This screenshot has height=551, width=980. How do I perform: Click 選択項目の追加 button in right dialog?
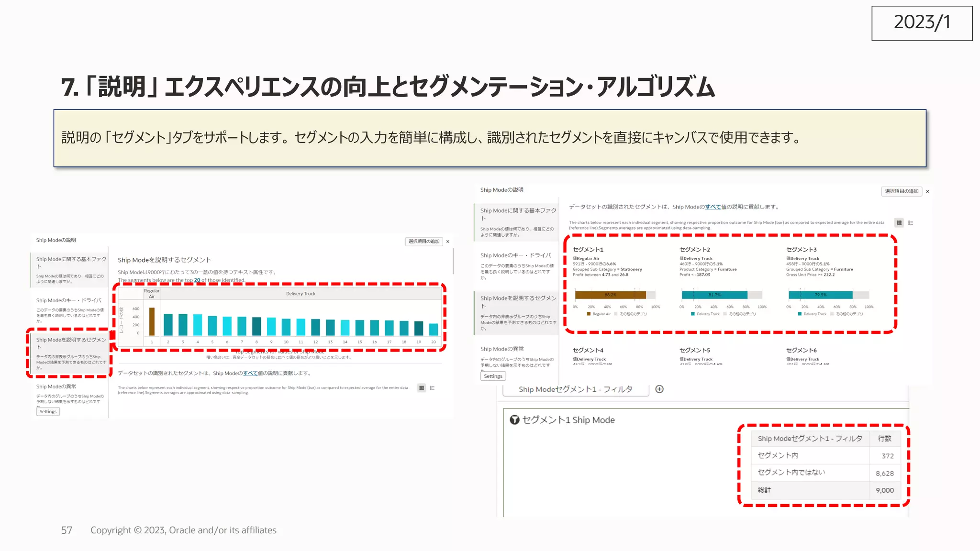pyautogui.click(x=902, y=191)
